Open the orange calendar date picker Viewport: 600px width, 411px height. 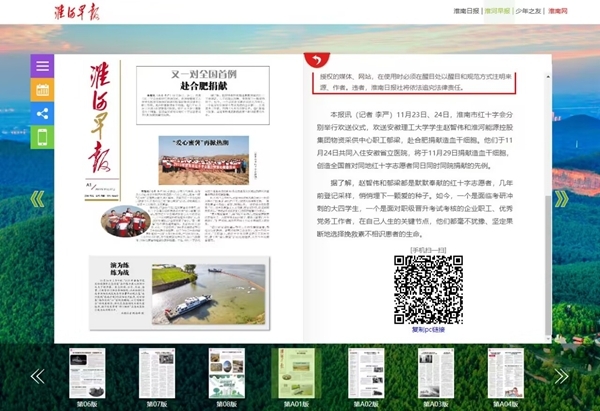pyautogui.click(x=42, y=90)
